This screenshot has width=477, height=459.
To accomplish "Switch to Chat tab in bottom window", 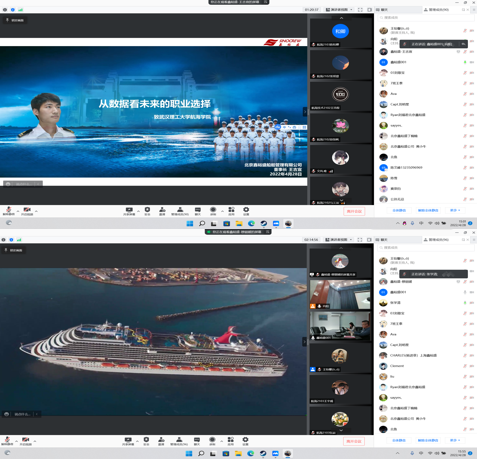I will pyautogui.click(x=382, y=240).
